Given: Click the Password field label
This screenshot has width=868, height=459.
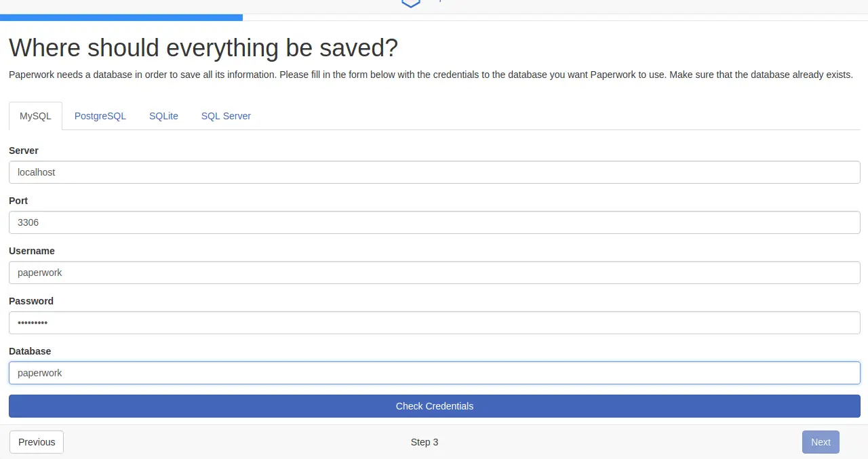Looking at the screenshot, I should pyautogui.click(x=31, y=301).
